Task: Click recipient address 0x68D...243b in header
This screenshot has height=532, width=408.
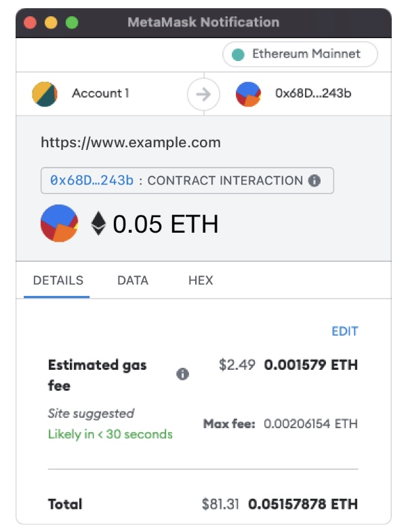Action: point(313,94)
